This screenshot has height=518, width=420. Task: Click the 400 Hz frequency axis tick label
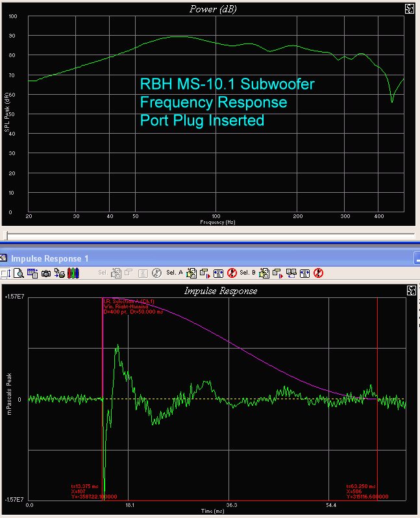click(378, 216)
